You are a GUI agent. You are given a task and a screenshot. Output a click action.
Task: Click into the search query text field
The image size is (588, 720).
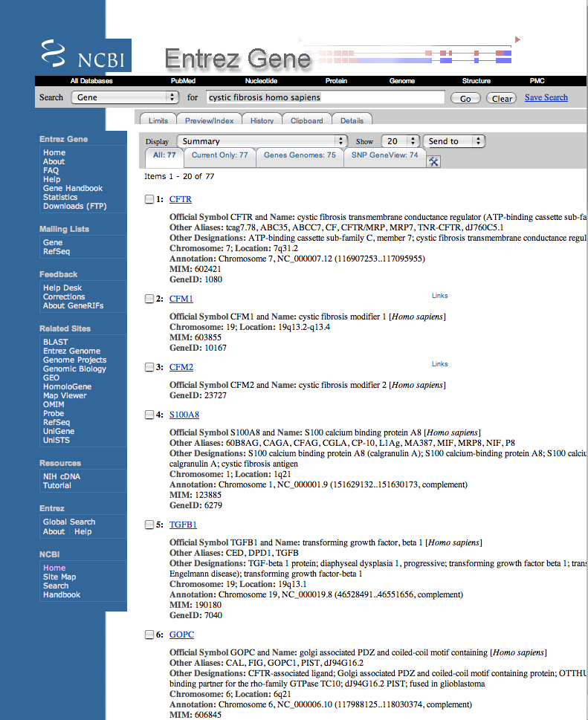pos(325,97)
